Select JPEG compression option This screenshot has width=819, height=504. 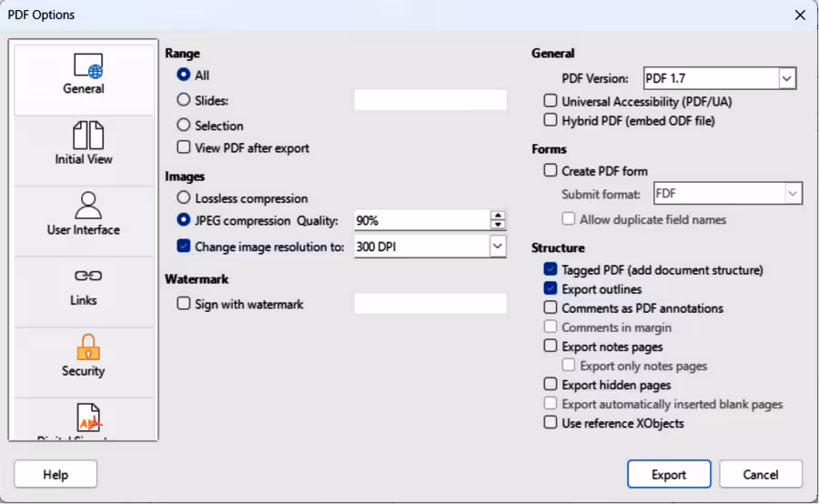[x=183, y=220]
